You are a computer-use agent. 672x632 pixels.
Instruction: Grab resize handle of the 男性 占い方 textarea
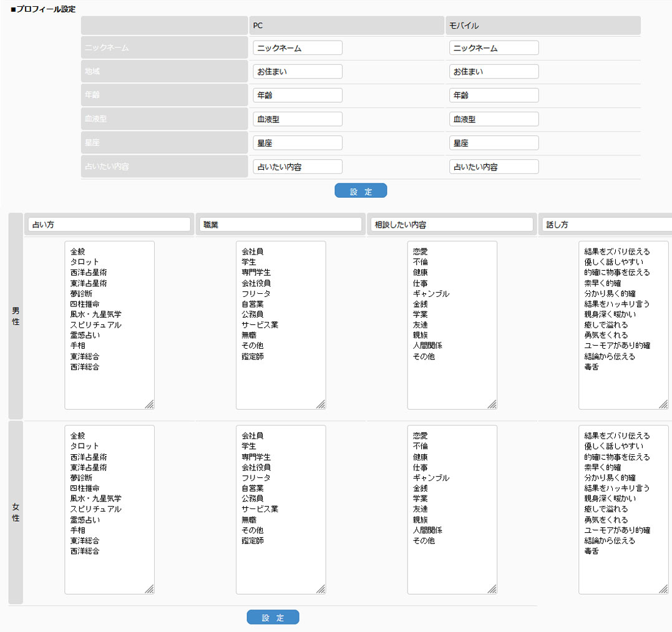[150, 405]
